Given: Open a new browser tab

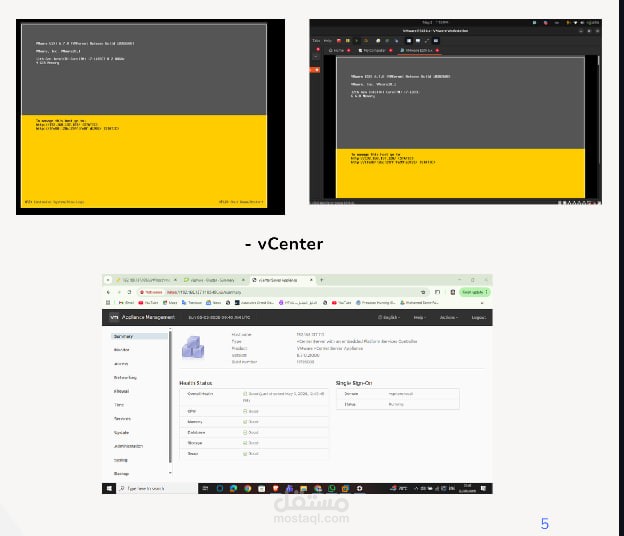Looking at the screenshot, I should (x=322, y=280).
